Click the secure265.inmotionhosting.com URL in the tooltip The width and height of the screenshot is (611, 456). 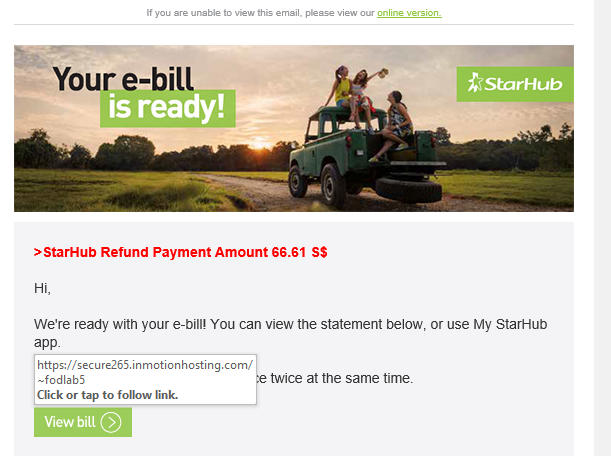tap(145, 372)
